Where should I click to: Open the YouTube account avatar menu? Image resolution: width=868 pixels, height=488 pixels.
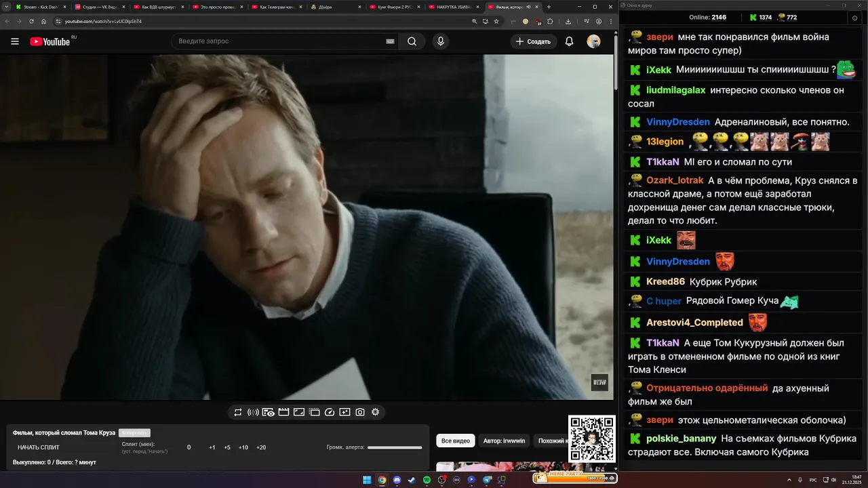[x=593, y=41]
